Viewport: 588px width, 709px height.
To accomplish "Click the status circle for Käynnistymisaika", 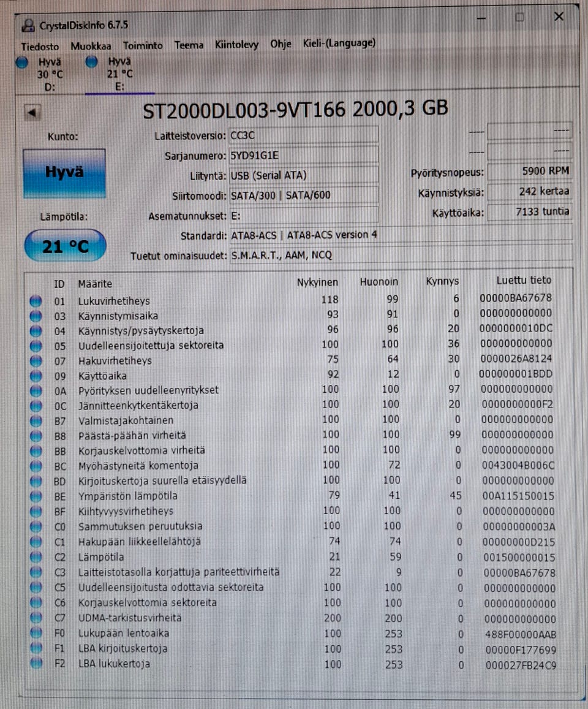I will click(36, 316).
